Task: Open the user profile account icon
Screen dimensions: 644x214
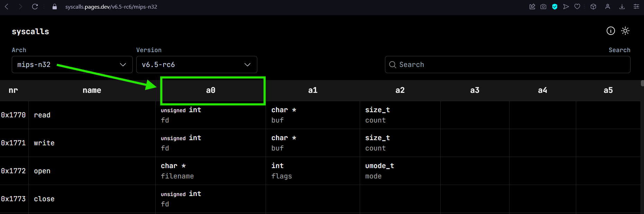Action: click(x=608, y=7)
